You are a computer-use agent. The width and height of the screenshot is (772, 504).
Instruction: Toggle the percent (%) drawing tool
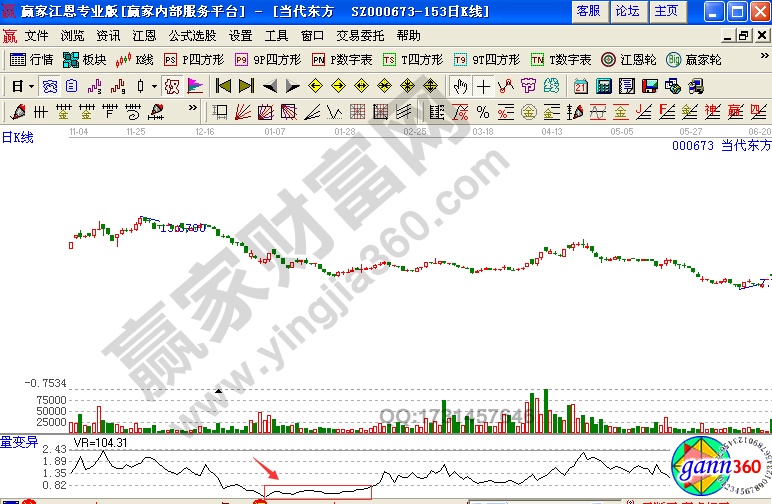click(x=482, y=111)
